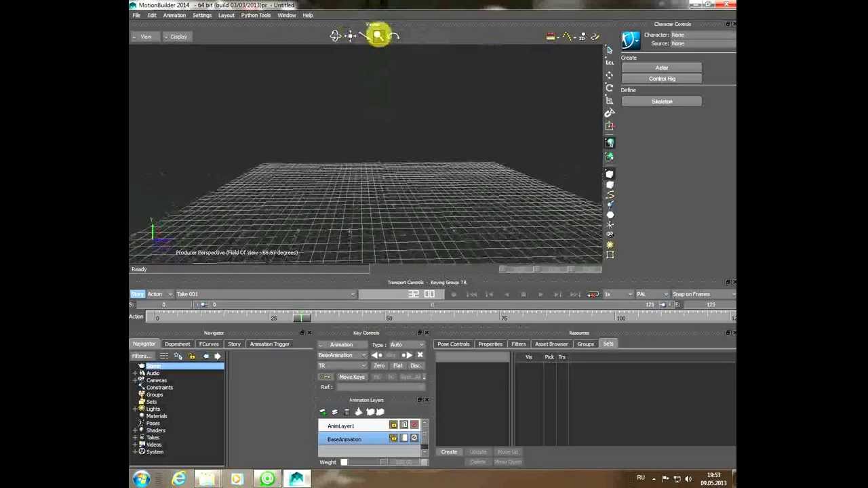The width and height of the screenshot is (868, 488).
Task: Go to previous Navigator item with left arrow
Action: click(x=206, y=356)
